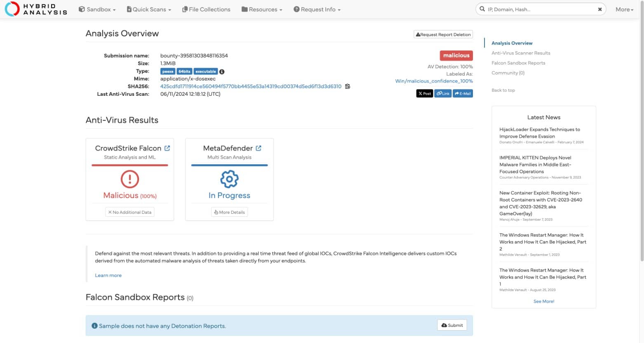Viewport: 644px width, 343px height.
Task: Click No Additional Data button
Action: click(x=130, y=212)
